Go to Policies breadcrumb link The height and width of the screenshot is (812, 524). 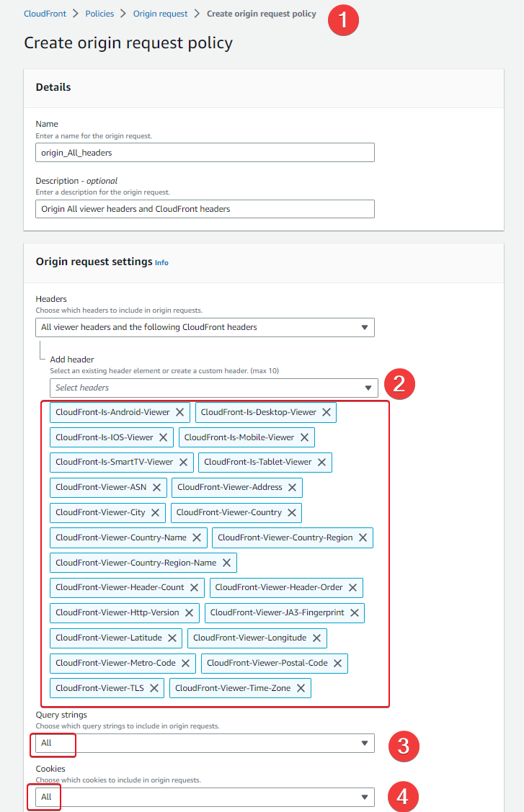pos(99,14)
